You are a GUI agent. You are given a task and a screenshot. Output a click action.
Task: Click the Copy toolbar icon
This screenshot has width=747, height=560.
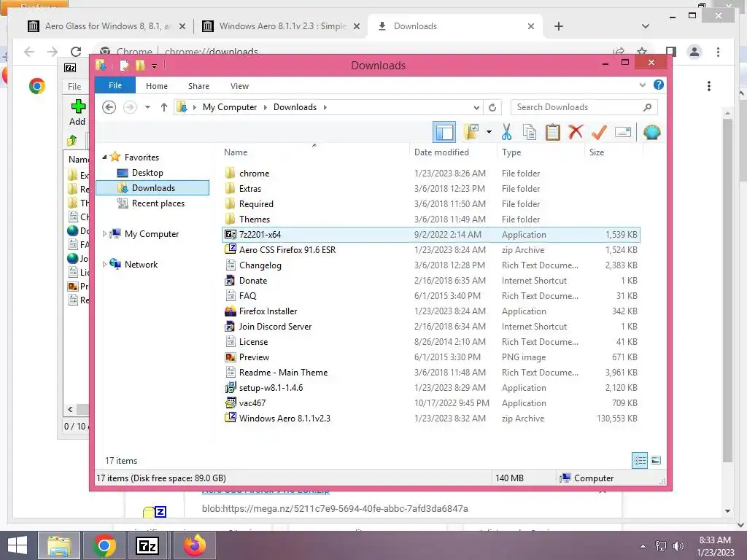(530, 133)
